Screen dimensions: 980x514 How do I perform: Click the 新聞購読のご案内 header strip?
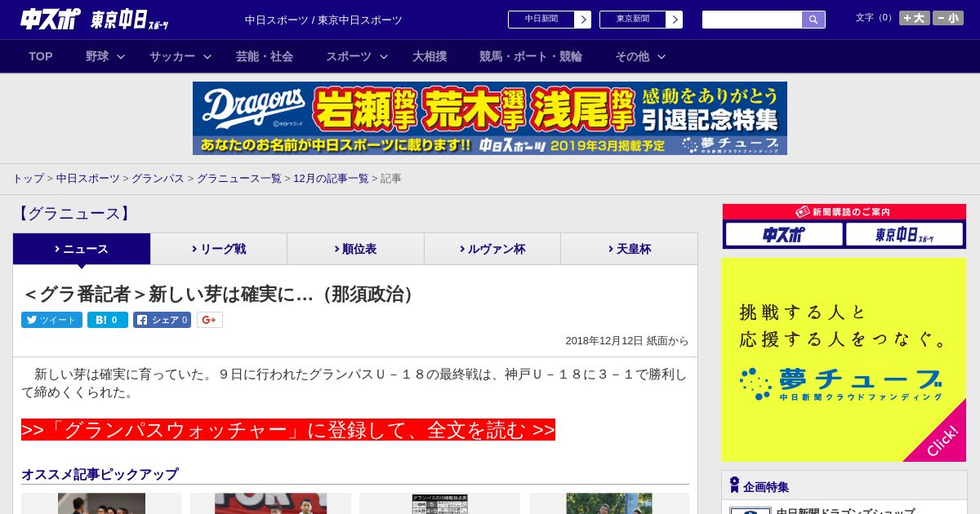pyautogui.click(x=844, y=212)
